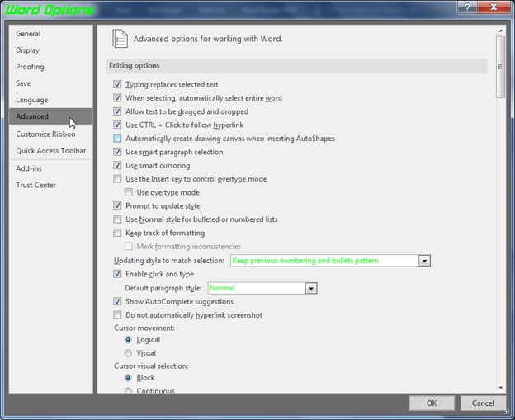Close the Word Options dialog
The image size is (515, 420).
(x=494, y=7)
